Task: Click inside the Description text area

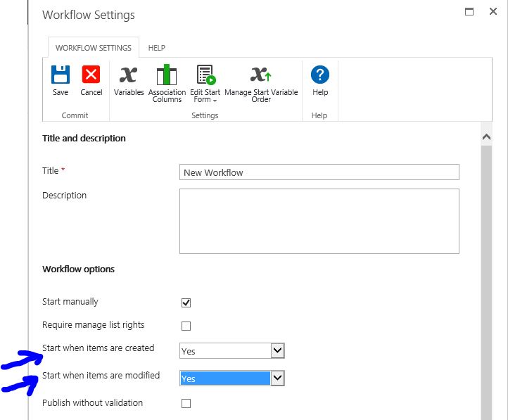Action: click(x=319, y=220)
